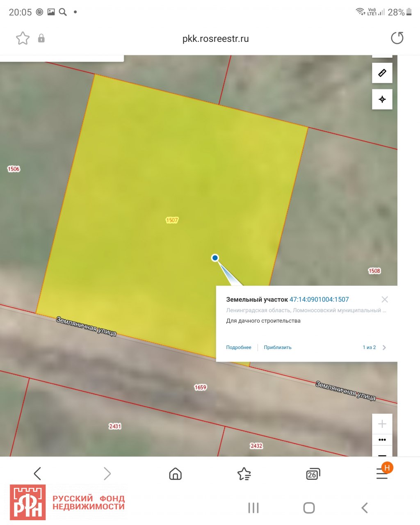
Task: Click the Для дачного строительства text
Action: coord(263,321)
